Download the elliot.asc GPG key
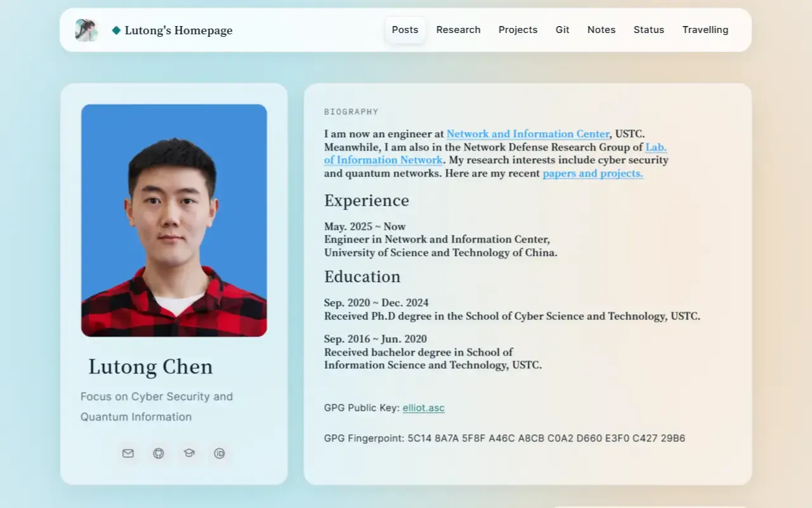 424,408
